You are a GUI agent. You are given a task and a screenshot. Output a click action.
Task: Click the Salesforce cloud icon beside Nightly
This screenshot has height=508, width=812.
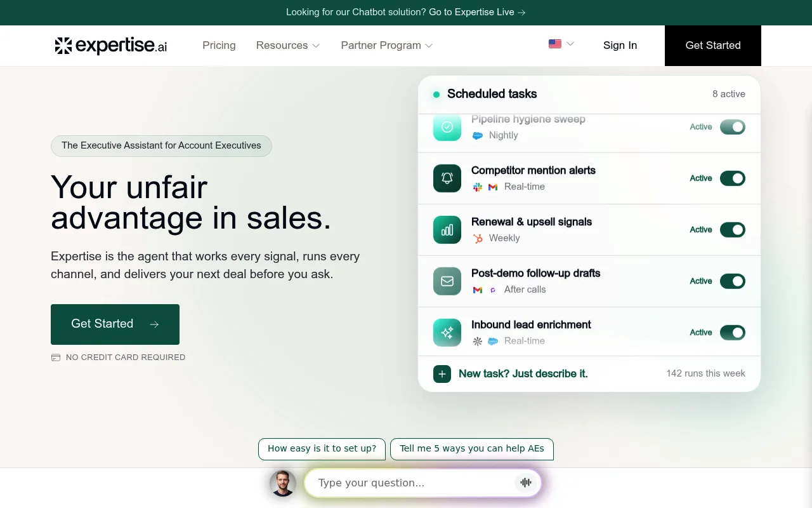tap(478, 135)
